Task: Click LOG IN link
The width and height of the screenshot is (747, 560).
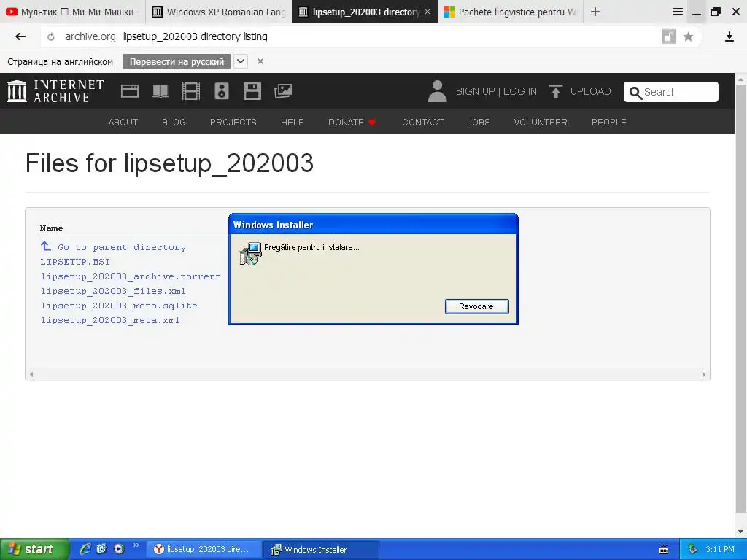Action: pyautogui.click(x=519, y=91)
